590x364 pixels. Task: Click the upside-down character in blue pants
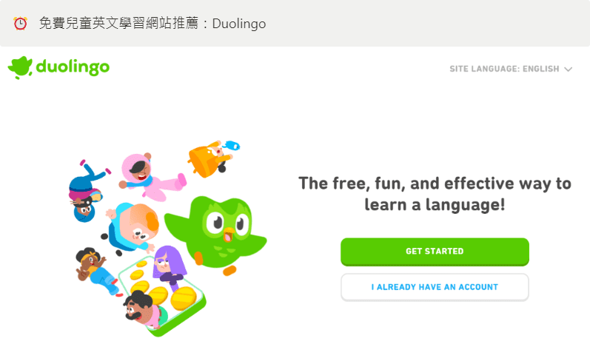pos(87,192)
